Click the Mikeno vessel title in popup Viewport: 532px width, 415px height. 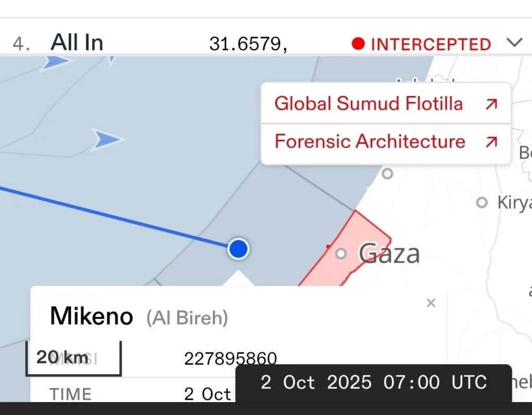click(x=91, y=316)
